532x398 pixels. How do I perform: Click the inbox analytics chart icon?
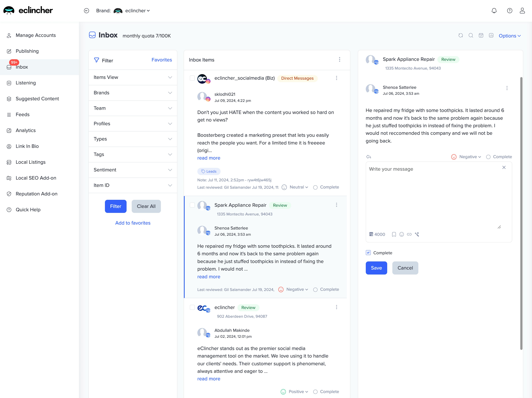coord(491,35)
